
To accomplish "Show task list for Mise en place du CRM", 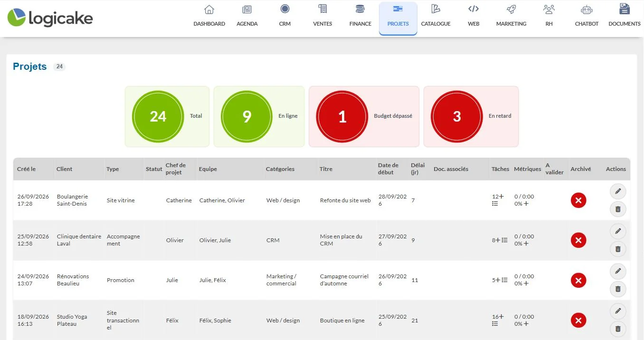I will (x=505, y=240).
